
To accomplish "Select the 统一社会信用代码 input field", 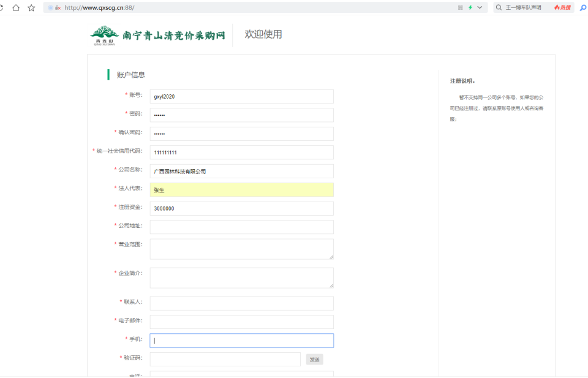I will [241, 153].
